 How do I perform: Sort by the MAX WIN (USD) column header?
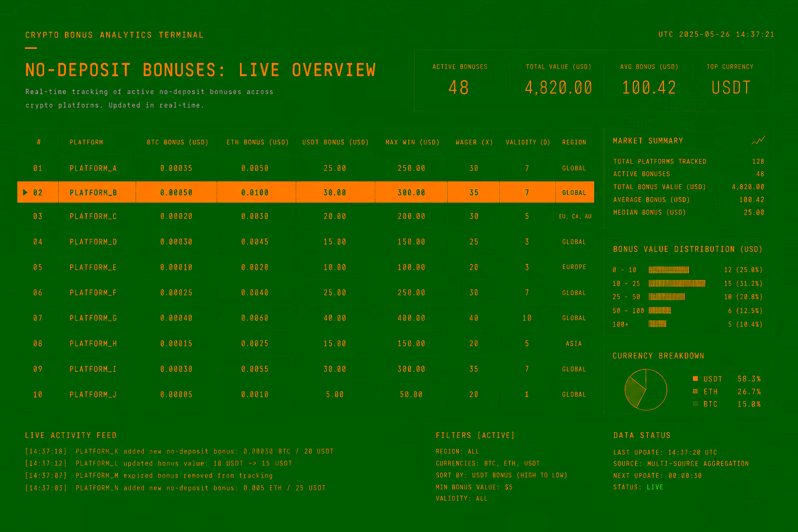[x=413, y=142]
